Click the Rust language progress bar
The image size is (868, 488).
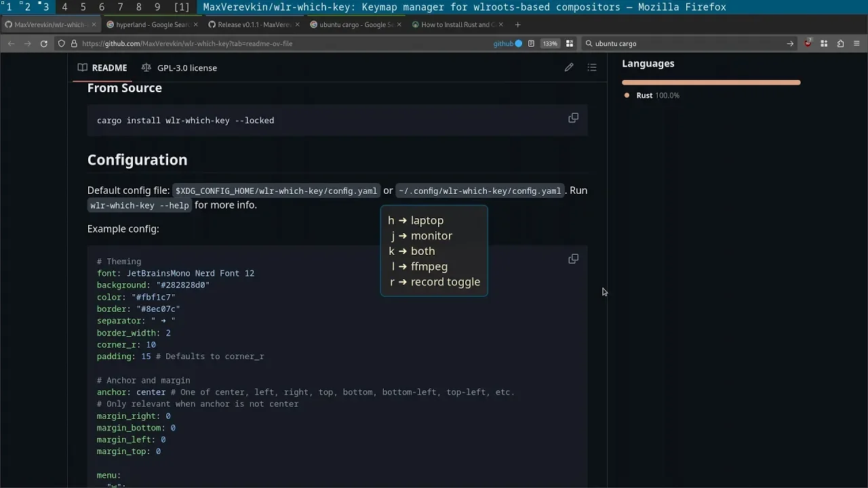pyautogui.click(x=711, y=83)
